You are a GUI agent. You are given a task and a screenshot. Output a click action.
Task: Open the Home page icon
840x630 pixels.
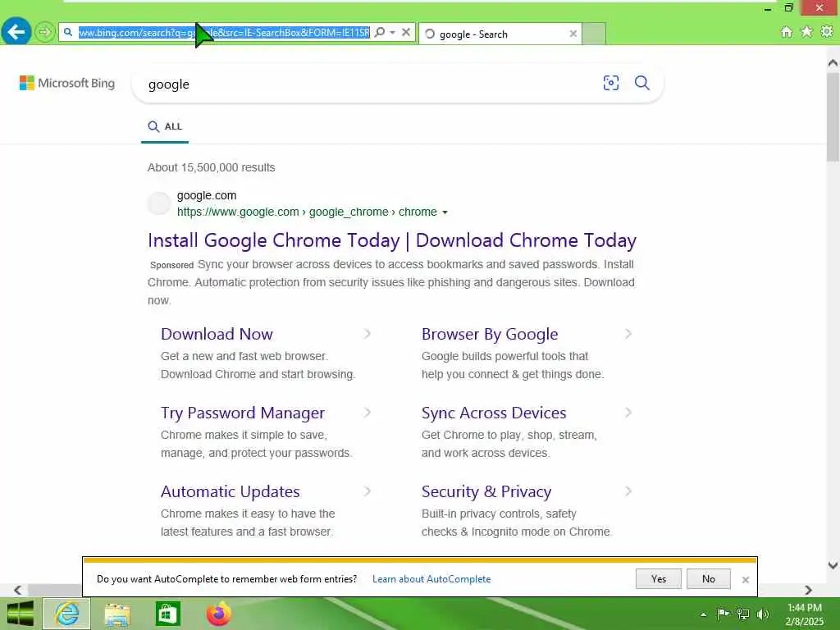pyautogui.click(x=786, y=32)
